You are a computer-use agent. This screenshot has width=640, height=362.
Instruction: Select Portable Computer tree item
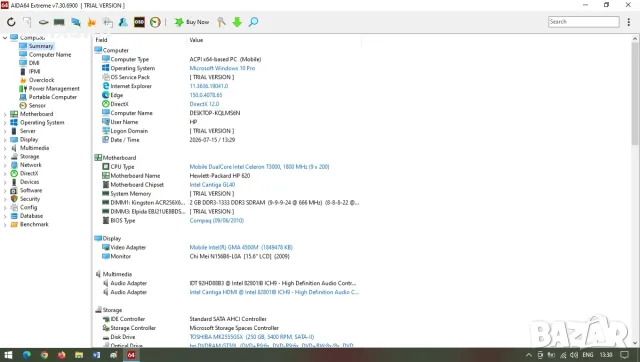coord(53,97)
